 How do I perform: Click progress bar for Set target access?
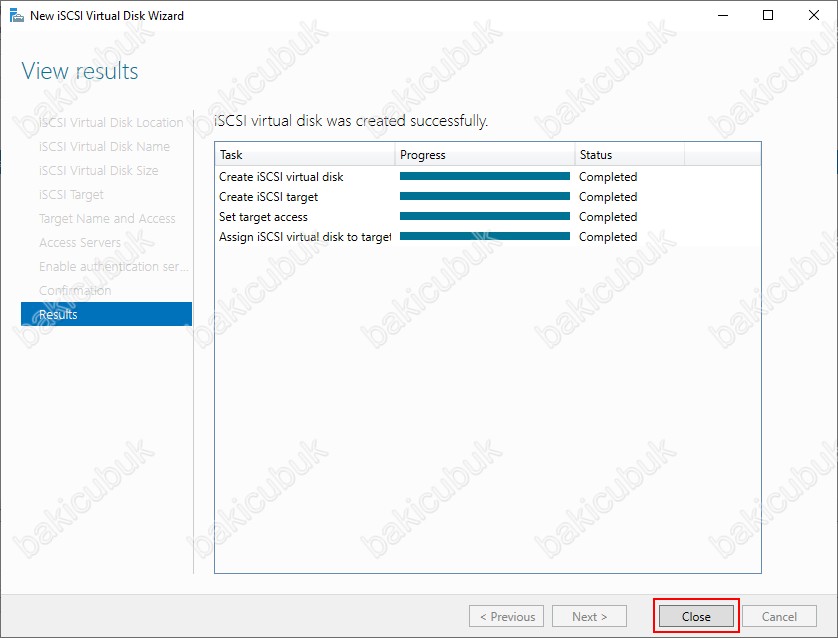pyautogui.click(x=485, y=216)
